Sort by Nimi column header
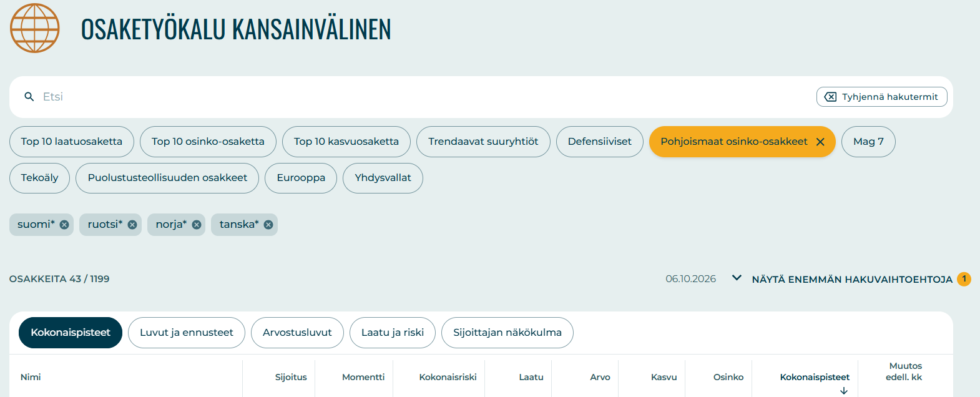The width and height of the screenshot is (980, 397). (31, 377)
